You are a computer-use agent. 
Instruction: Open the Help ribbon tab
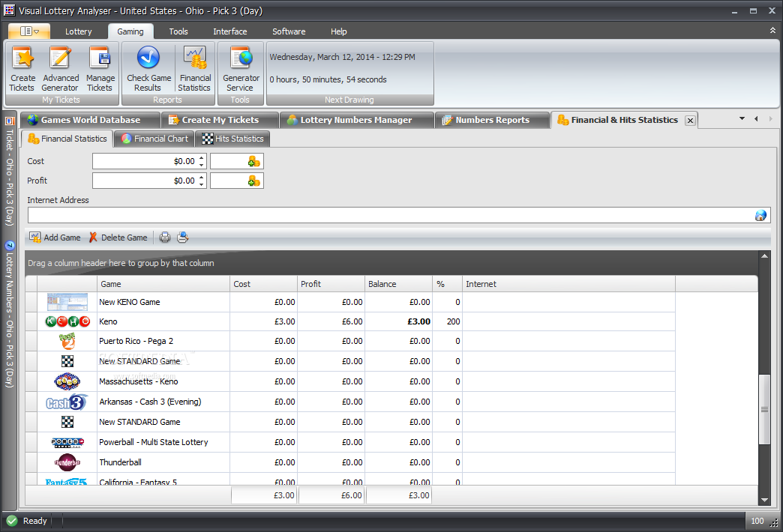point(338,31)
